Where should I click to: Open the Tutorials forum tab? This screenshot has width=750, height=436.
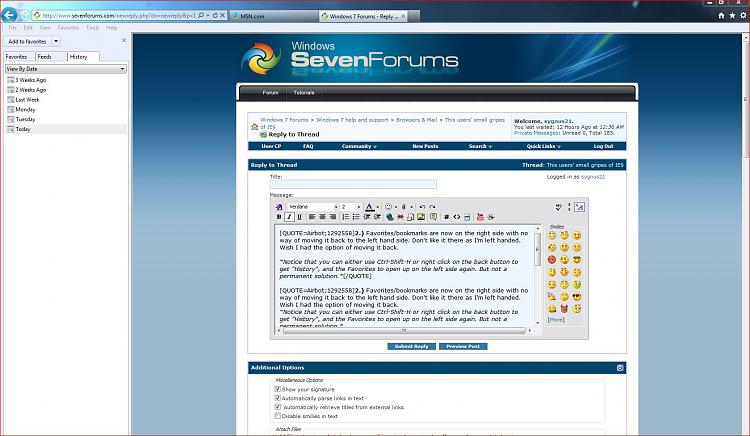[x=304, y=93]
